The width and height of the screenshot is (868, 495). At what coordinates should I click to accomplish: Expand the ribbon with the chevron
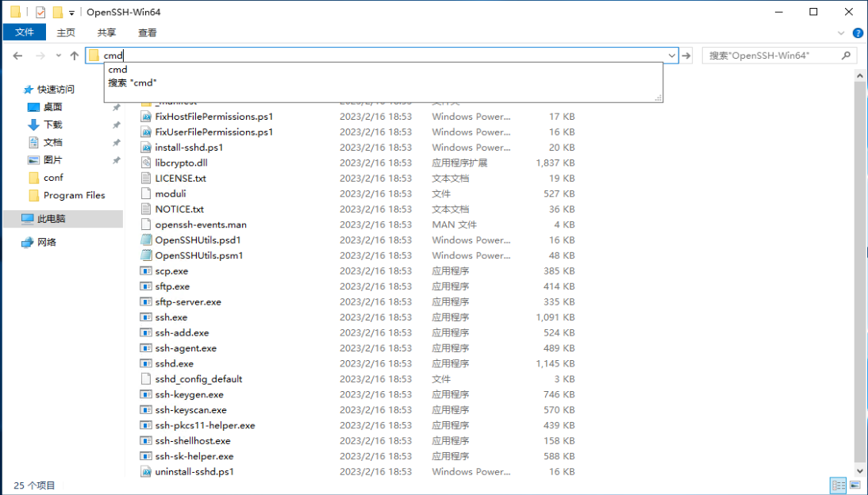click(x=841, y=33)
